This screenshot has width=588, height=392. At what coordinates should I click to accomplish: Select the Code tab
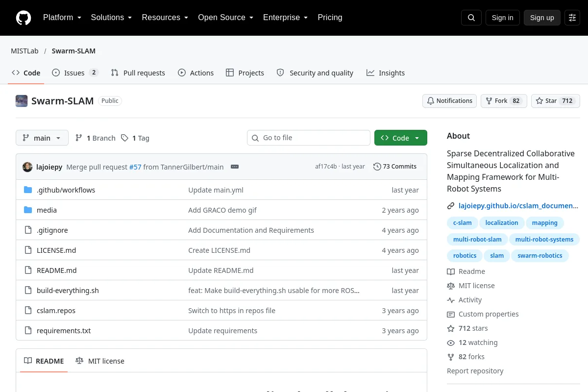click(26, 73)
